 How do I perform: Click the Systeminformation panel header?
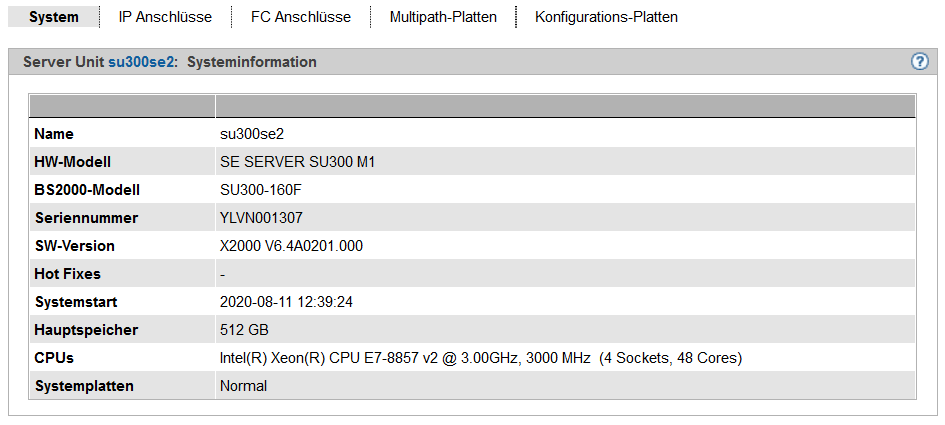252,62
